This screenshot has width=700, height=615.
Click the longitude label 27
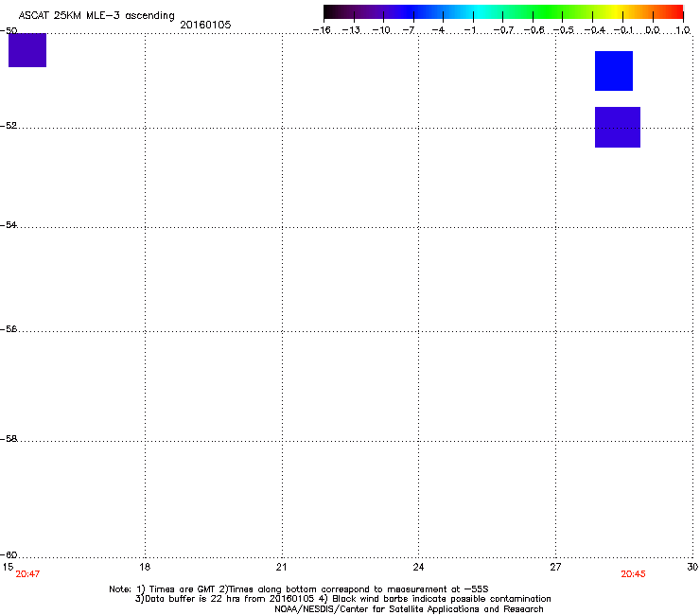555,567
